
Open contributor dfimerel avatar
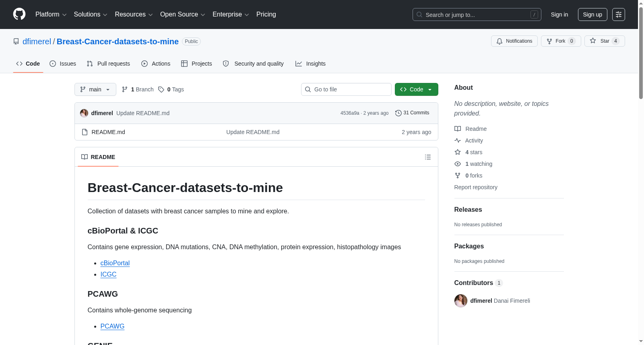tap(461, 301)
